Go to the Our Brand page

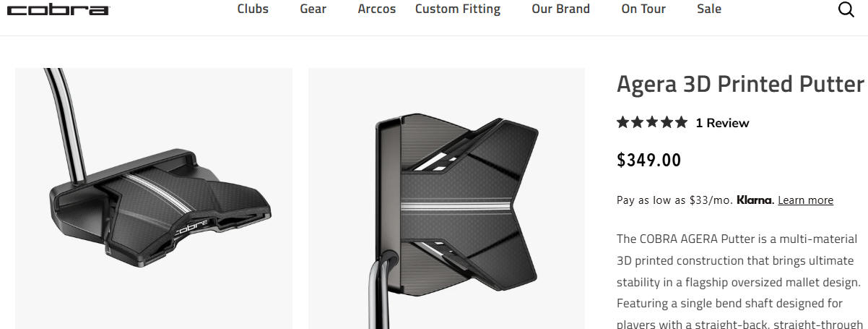[561, 9]
